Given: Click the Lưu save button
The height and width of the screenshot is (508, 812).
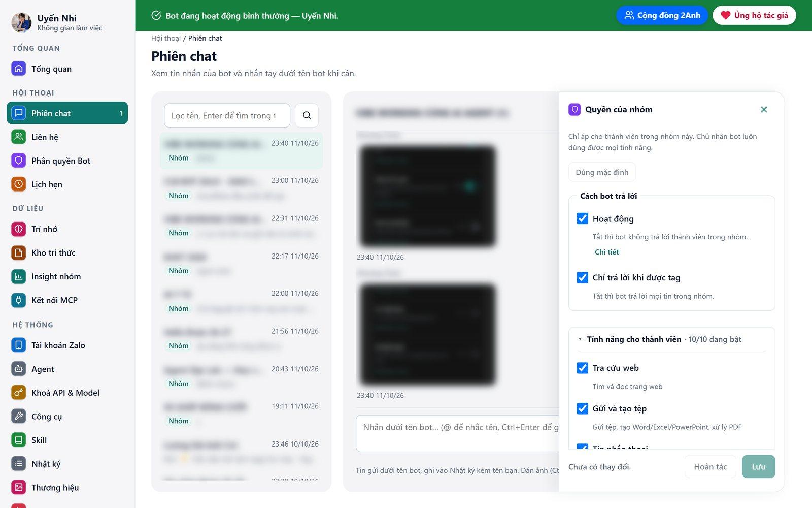Looking at the screenshot, I should pos(759,466).
